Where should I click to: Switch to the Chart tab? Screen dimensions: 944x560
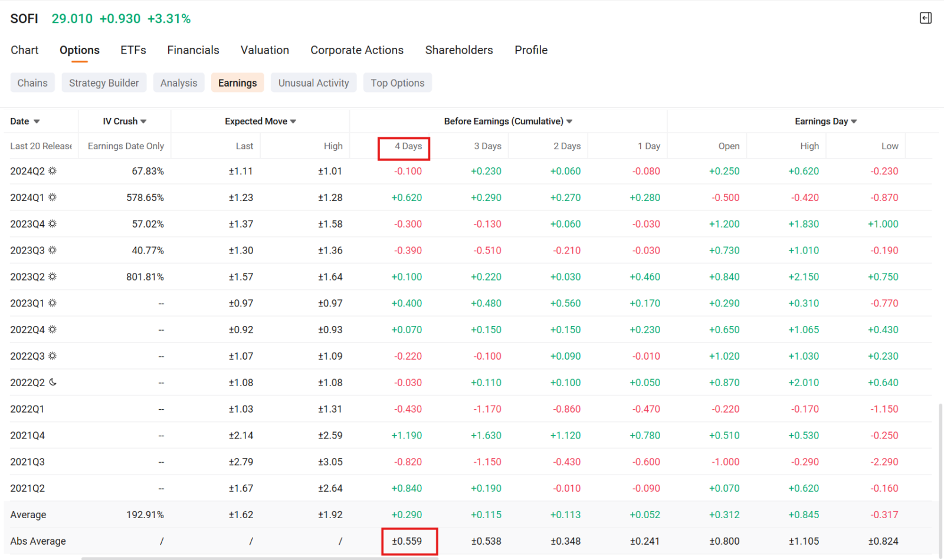click(25, 50)
